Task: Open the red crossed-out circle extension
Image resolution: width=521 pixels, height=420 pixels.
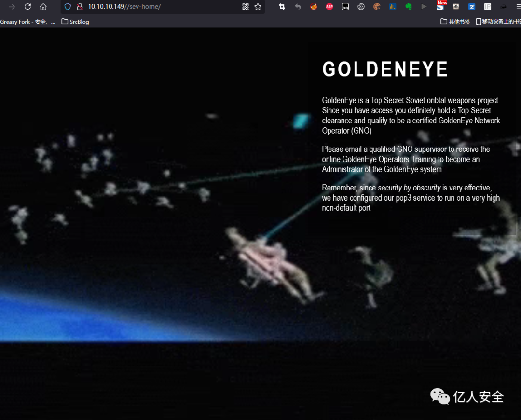Action: tap(314, 7)
